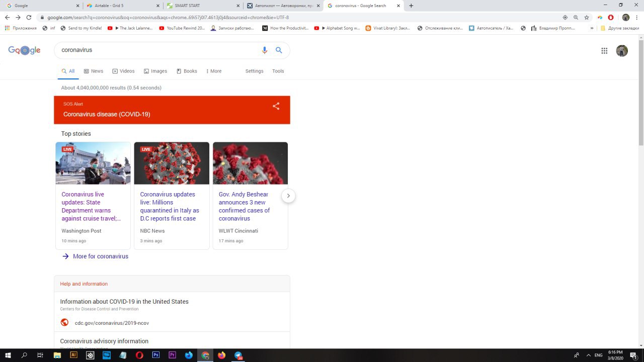
Task: Show next top stories with arrow
Action: (x=288, y=196)
